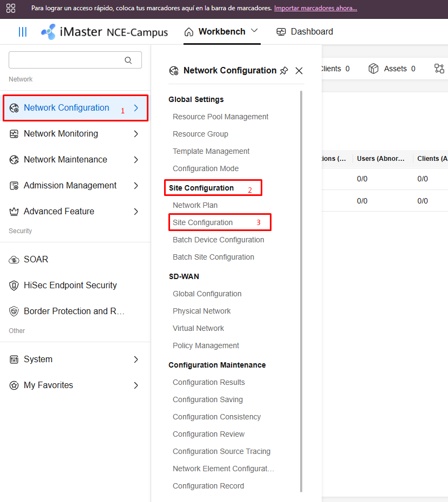Click the SOAR cloud icon
The height and width of the screenshot is (502, 448).
click(14, 259)
